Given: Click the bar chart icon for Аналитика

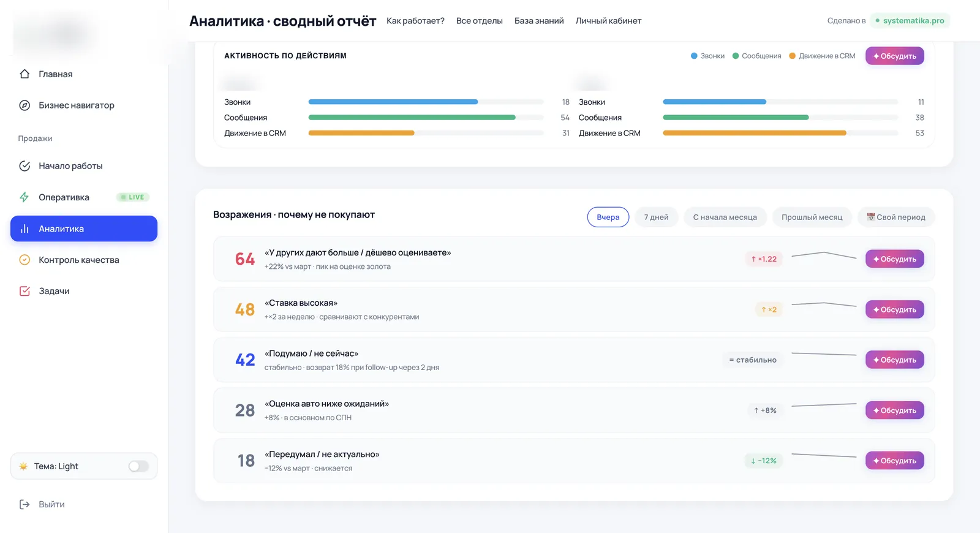Looking at the screenshot, I should click(x=24, y=229).
